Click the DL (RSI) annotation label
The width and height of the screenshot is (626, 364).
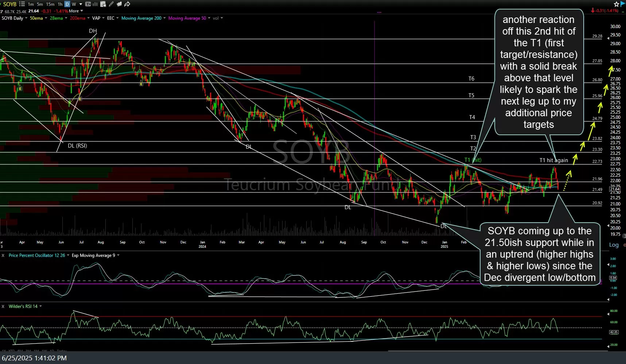click(77, 146)
